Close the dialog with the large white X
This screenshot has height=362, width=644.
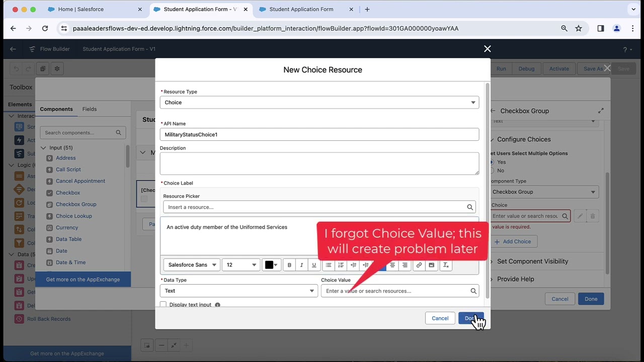[x=487, y=49]
